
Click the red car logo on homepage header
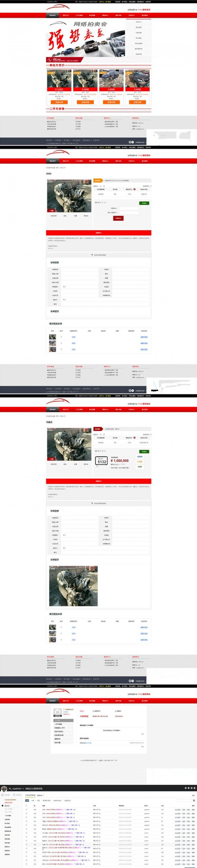[58, 8]
